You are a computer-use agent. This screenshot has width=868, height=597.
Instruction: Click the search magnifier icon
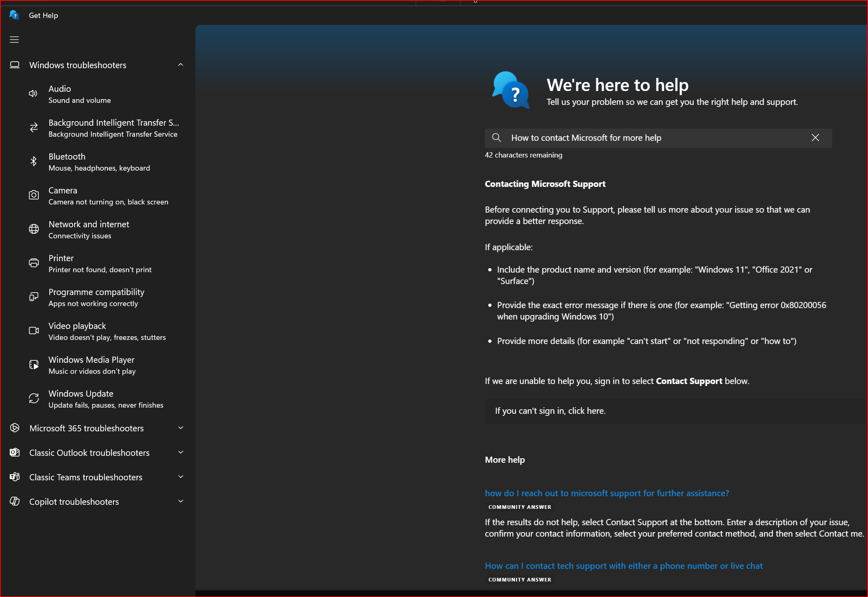496,138
